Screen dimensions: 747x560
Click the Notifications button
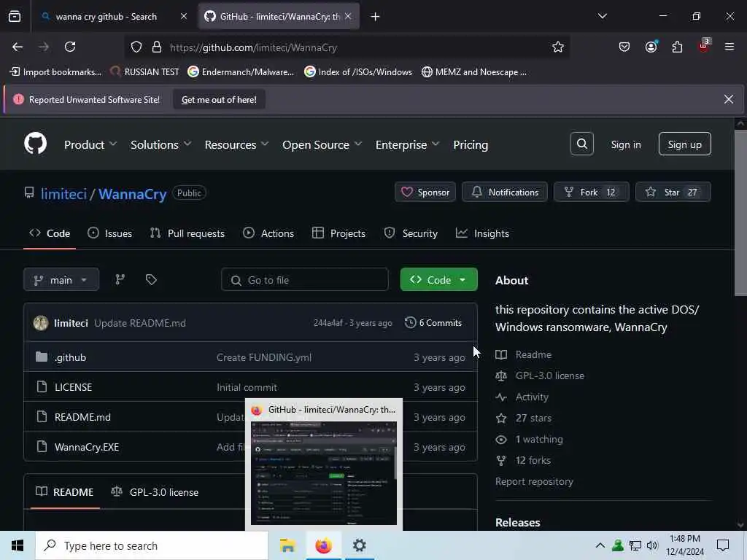(505, 192)
